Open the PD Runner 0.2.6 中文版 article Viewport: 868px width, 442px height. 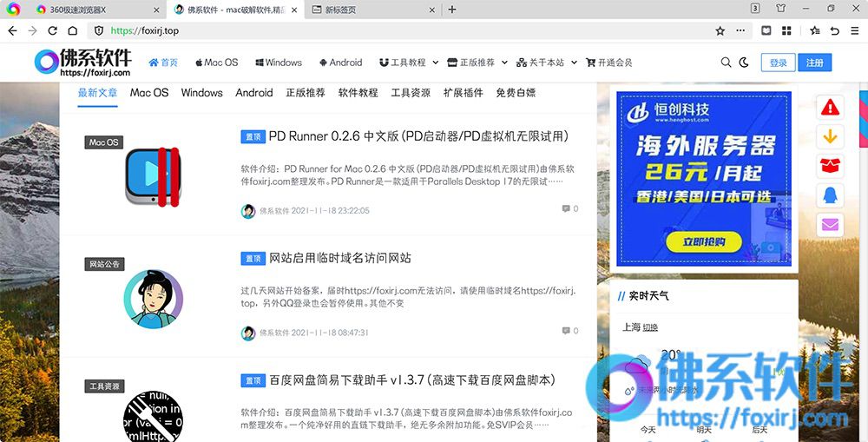point(419,136)
